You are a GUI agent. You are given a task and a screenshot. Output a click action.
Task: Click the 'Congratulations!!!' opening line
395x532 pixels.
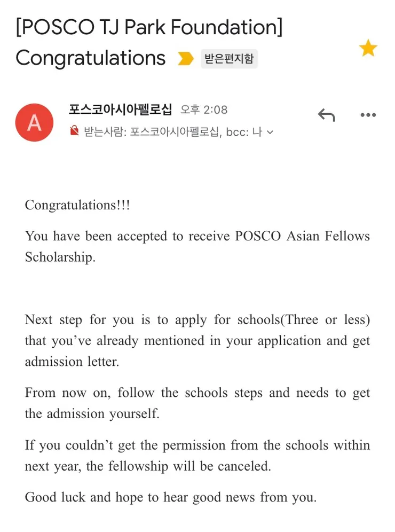77,205
